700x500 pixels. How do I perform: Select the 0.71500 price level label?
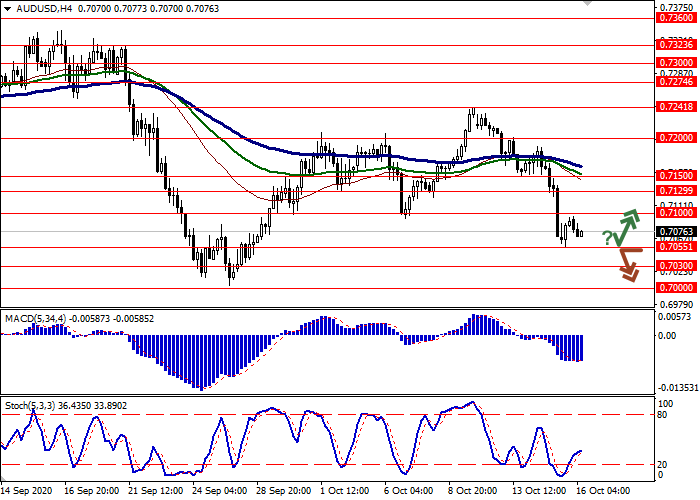(x=676, y=176)
